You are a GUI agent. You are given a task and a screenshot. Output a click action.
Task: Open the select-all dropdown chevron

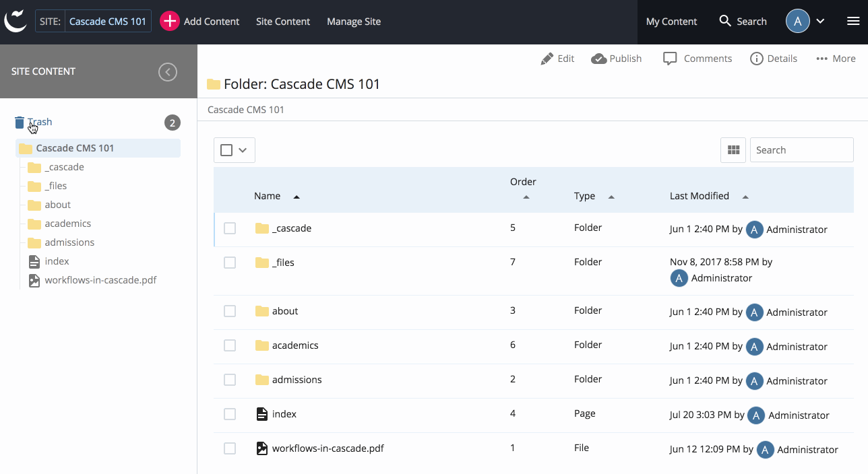[x=243, y=150]
